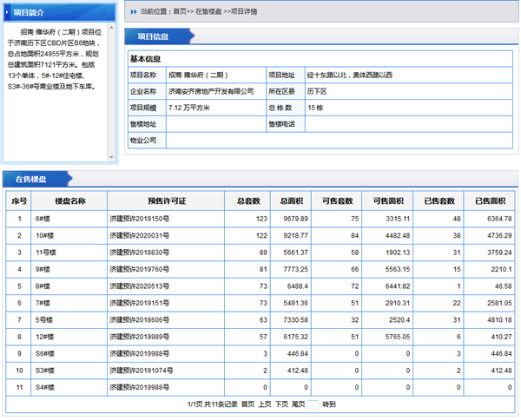The width and height of the screenshot is (521, 420).
Task: Open 在售楼盘 breadcrumb link
Action: tap(208, 11)
